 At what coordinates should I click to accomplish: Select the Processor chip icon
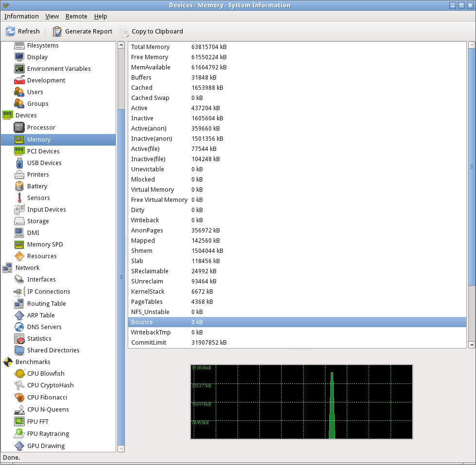coord(19,127)
